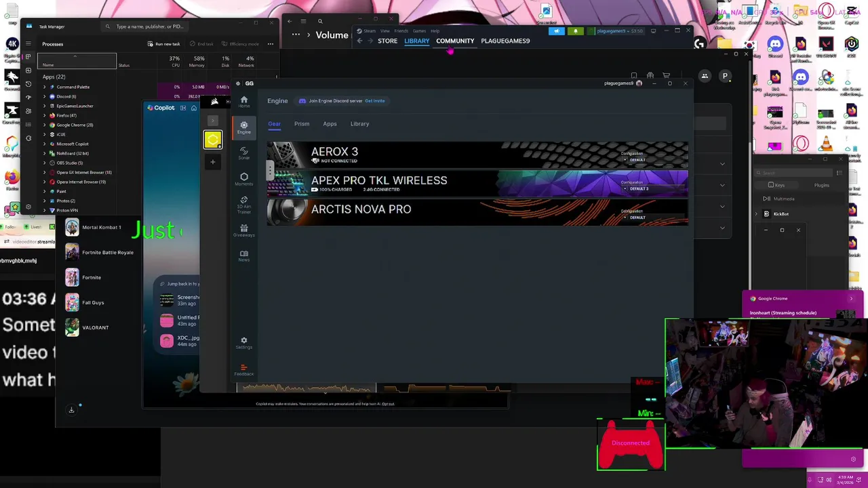Expand Google Chrome (28) process group
The image size is (868, 488).
pyautogui.click(x=45, y=125)
